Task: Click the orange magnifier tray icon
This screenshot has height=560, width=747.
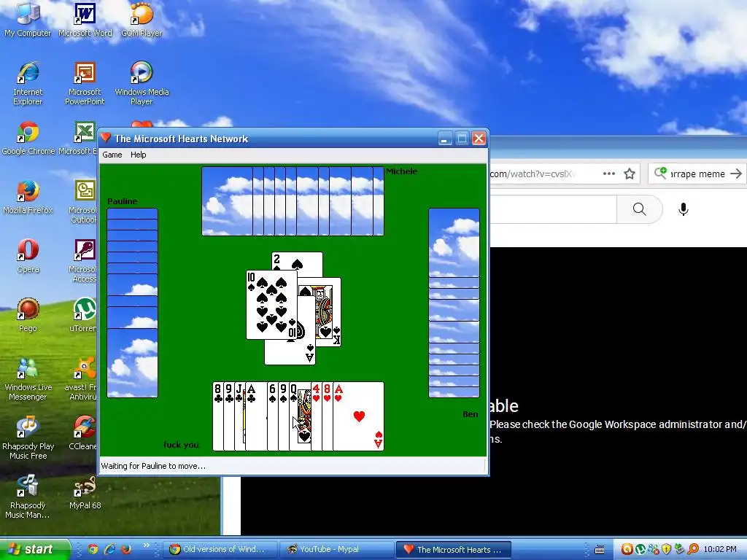Action: pos(693,549)
